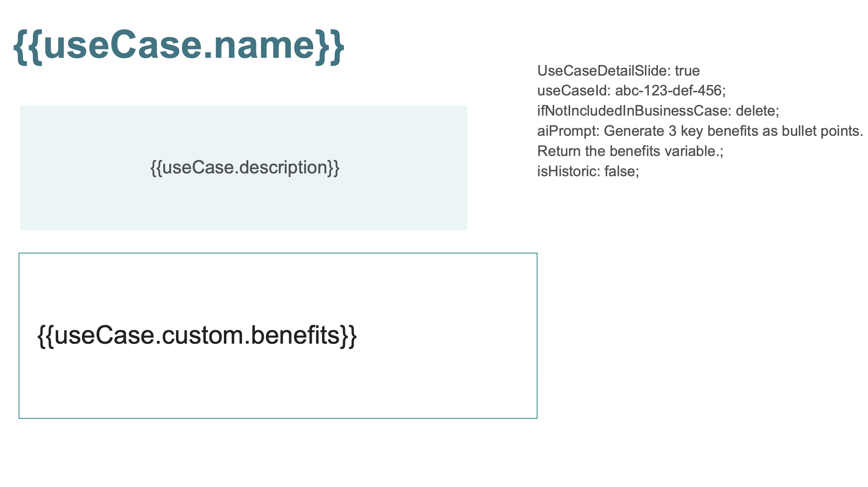
Task: Click the word 'delete' in notes
Action: [x=755, y=111]
